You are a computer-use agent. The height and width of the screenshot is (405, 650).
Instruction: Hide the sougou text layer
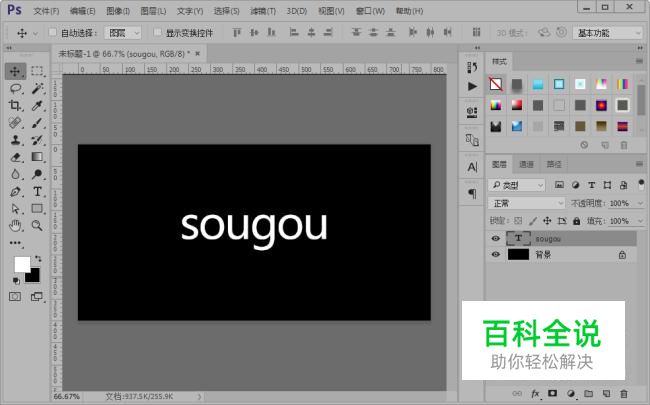pos(495,238)
